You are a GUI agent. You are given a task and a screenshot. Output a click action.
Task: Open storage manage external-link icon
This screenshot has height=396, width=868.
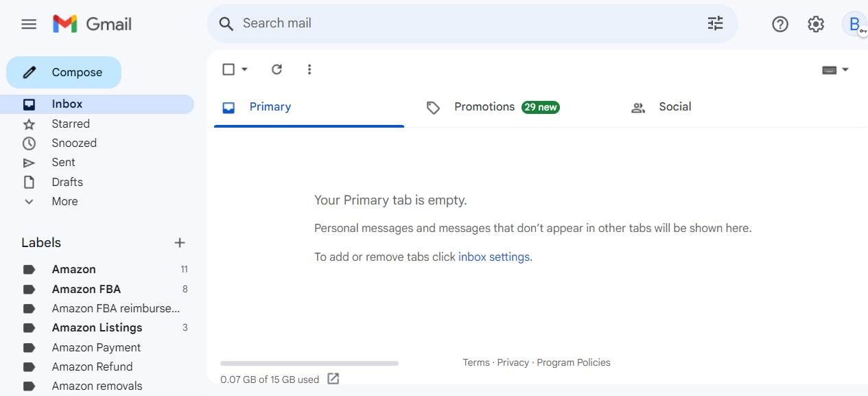click(x=333, y=378)
